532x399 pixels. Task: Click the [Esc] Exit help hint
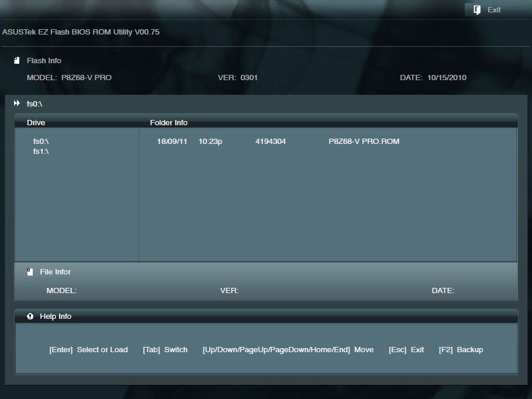[x=406, y=350]
